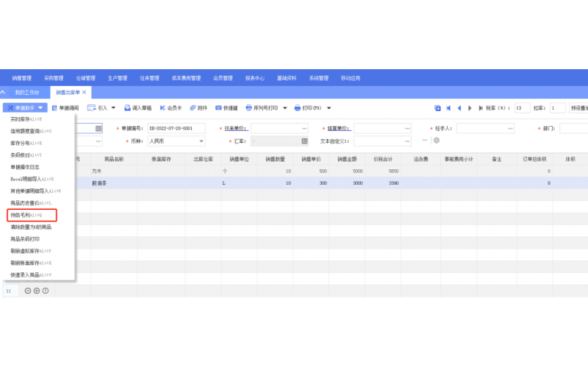Open the 币种 人民币 dropdown
This screenshot has height=368, width=588.
[176, 141]
